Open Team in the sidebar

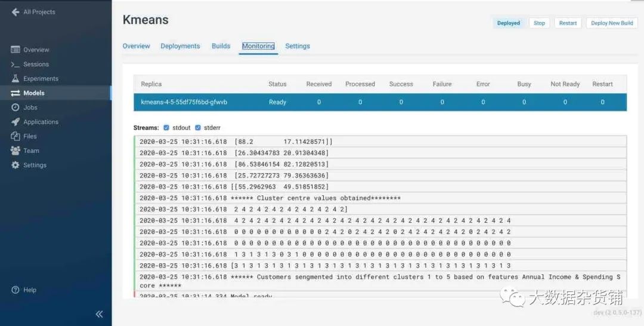tap(31, 150)
